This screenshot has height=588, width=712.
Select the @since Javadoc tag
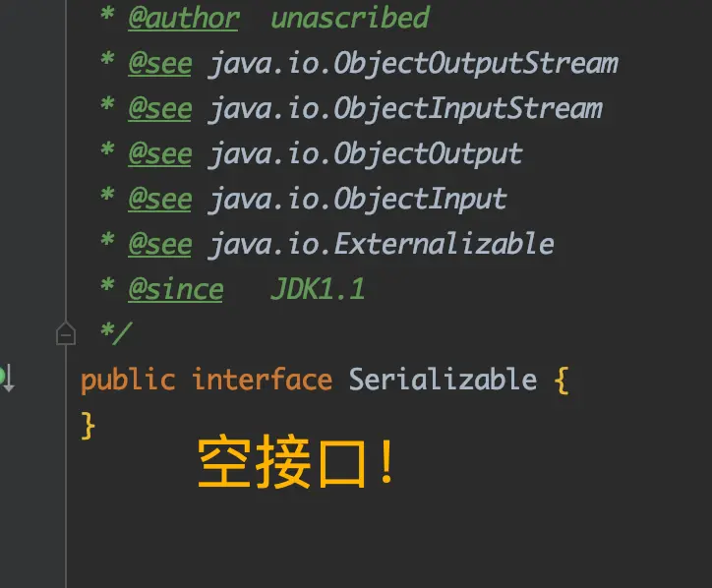click(176, 290)
